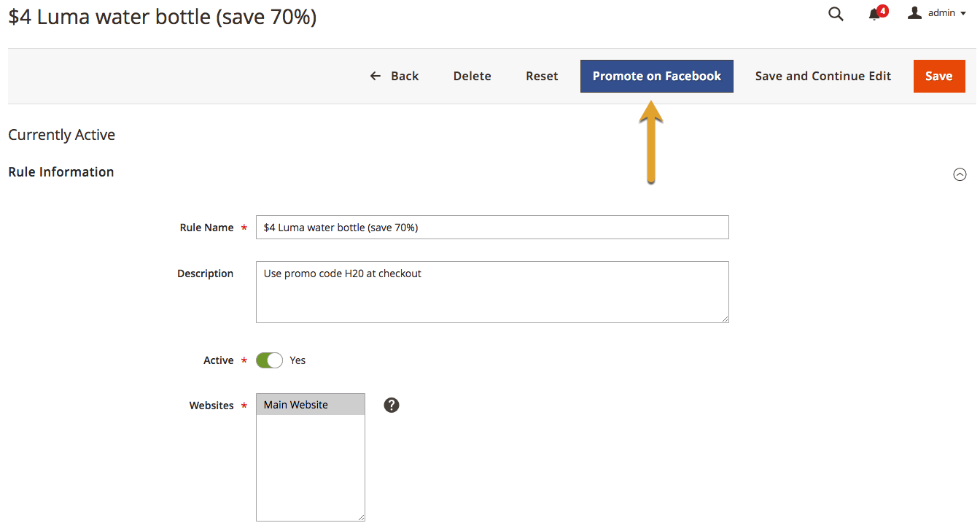Open the admin account dropdown arrow

point(963,14)
